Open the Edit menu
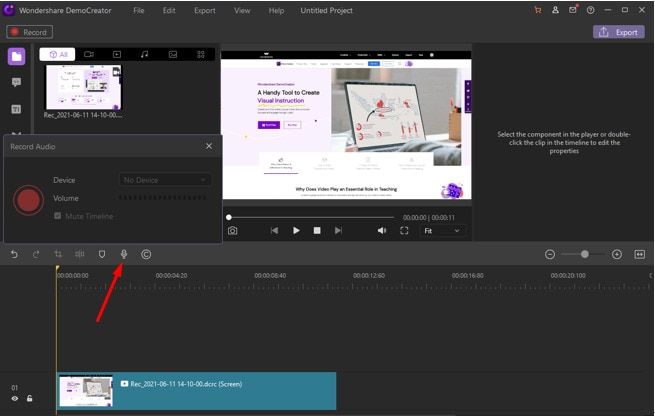Screen dimensions: 655x416 [x=169, y=10]
